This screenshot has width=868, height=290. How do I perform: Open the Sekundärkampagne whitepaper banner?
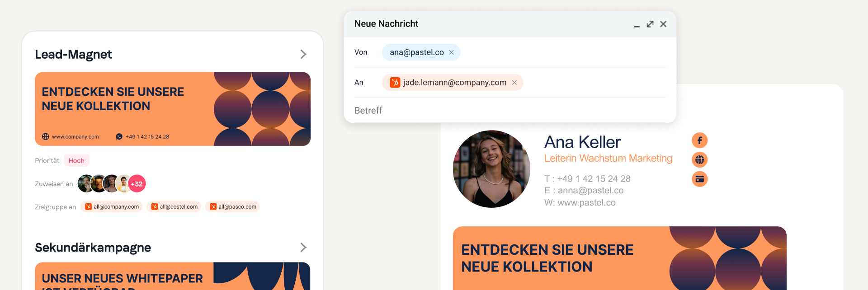point(173,276)
